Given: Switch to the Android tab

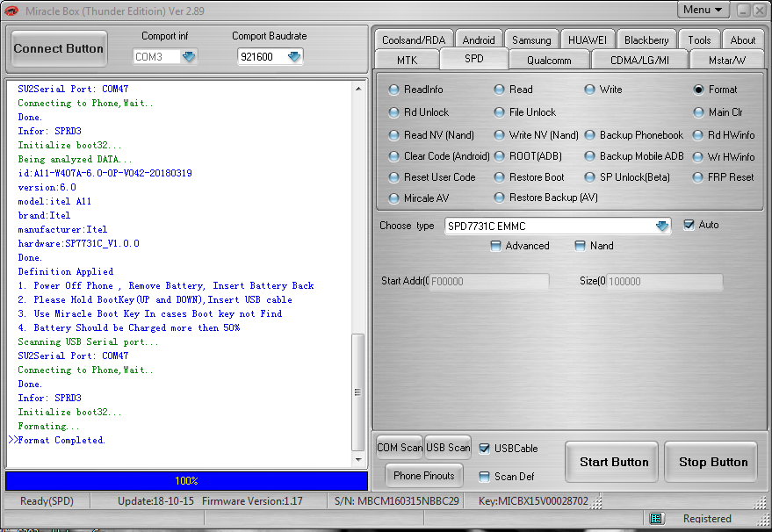Looking at the screenshot, I should [479, 40].
